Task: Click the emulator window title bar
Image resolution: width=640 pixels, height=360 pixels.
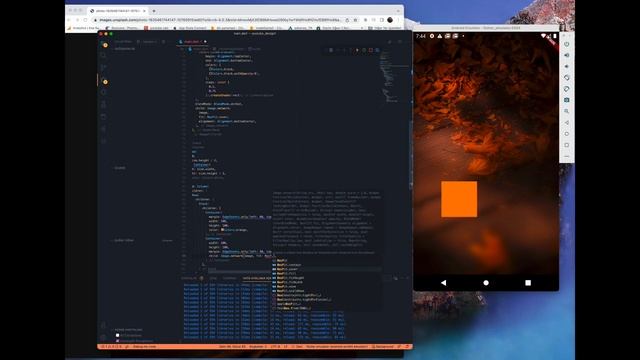Action: pos(486,28)
